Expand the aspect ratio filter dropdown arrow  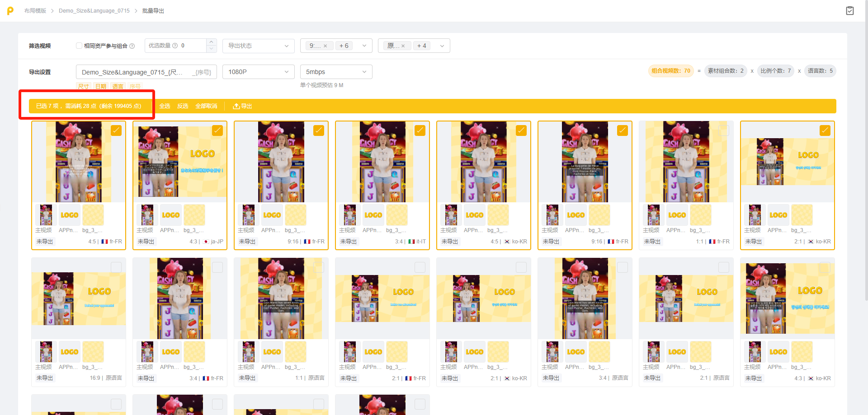364,46
